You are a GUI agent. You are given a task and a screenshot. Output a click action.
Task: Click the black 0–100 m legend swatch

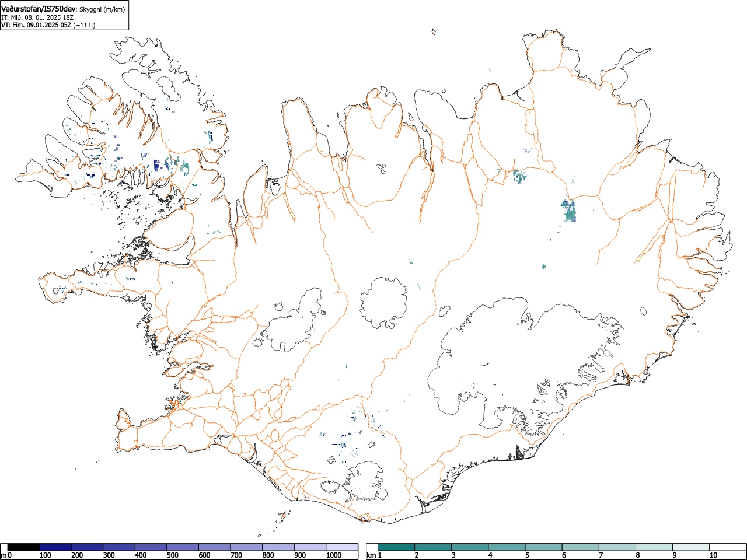23,547
